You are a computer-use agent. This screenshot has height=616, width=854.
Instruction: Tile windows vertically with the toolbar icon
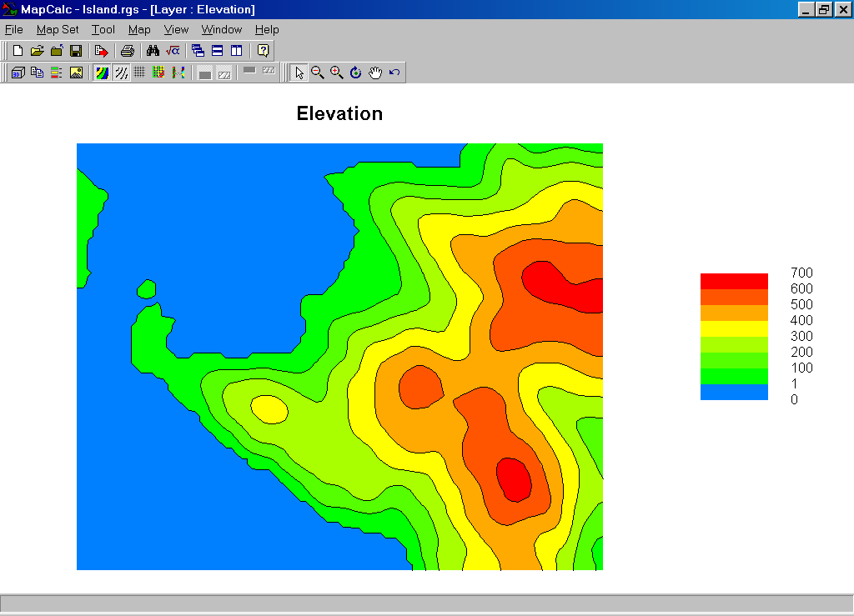[x=236, y=51]
